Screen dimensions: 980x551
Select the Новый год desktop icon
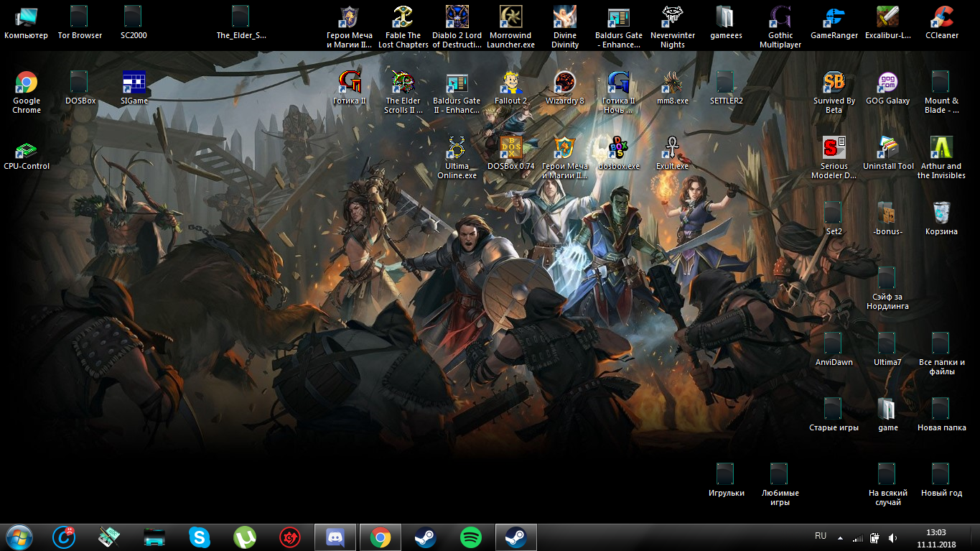click(942, 480)
